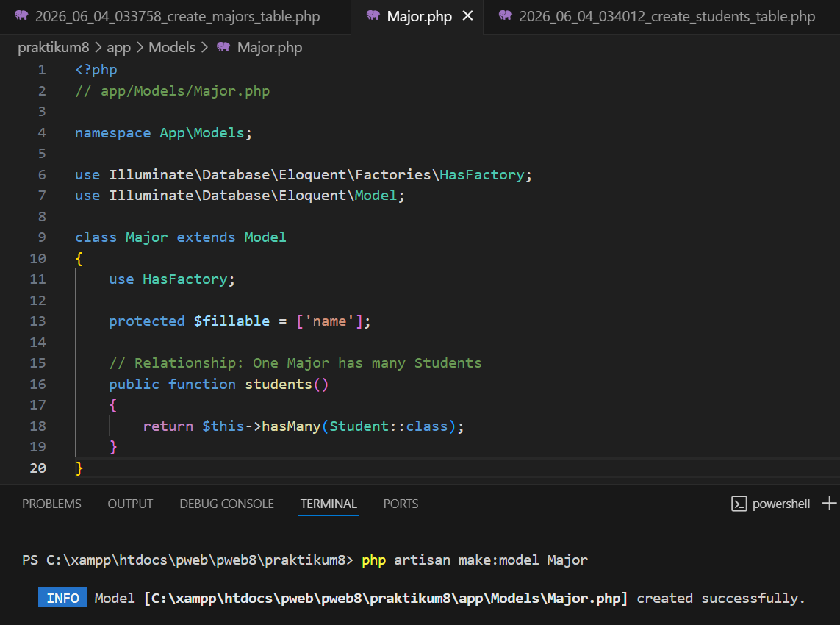Image resolution: width=840 pixels, height=625 pixels.
Task: Click the students() function name
Action: [x=278, y=385]
